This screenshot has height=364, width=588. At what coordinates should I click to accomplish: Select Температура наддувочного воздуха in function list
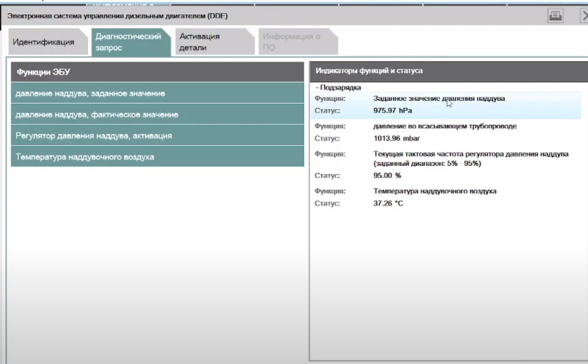point(157,157)
